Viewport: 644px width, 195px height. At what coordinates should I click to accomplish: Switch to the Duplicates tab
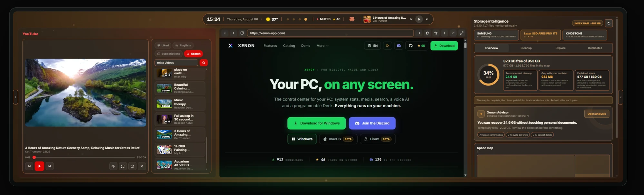click(595, 48)
